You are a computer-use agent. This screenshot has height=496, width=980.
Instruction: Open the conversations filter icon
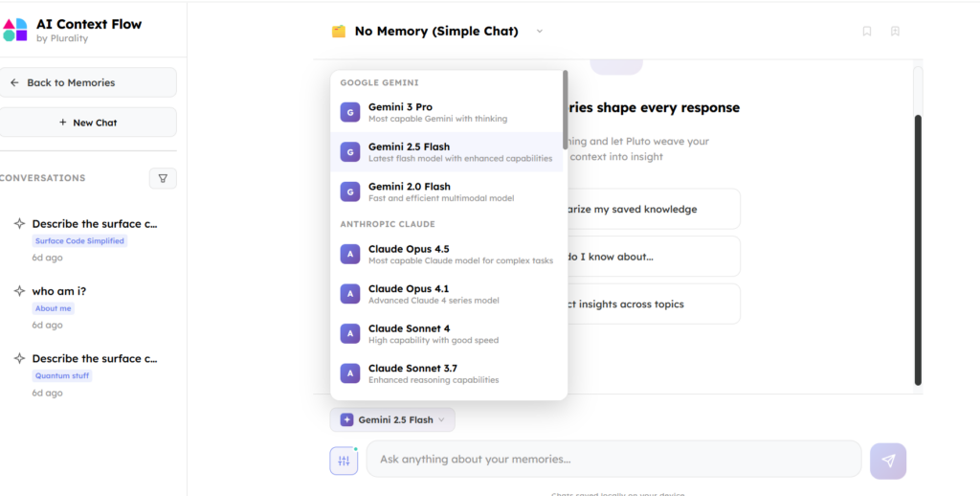coord(163,178)
